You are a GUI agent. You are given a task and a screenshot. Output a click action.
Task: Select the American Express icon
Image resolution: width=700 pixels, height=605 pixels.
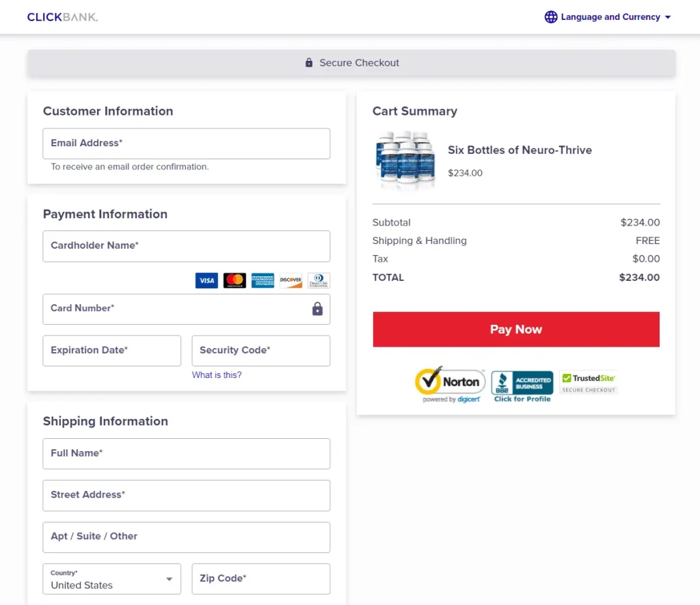coord(262,280)
